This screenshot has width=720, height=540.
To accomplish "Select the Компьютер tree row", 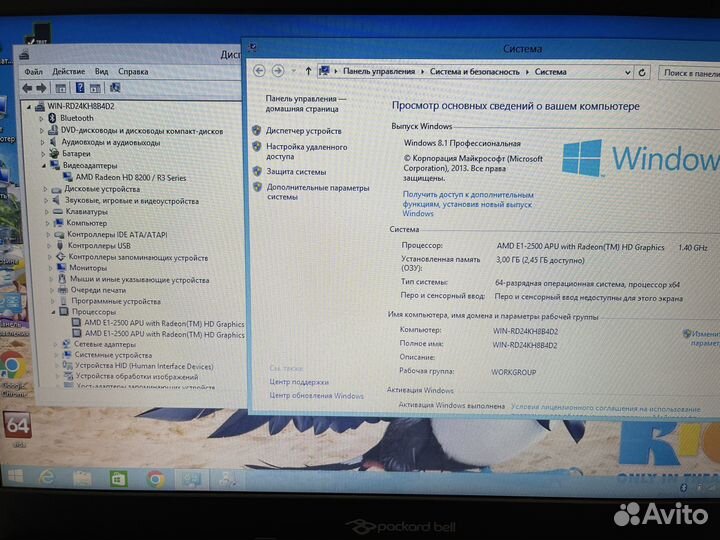I will click(x=86, y=223).
